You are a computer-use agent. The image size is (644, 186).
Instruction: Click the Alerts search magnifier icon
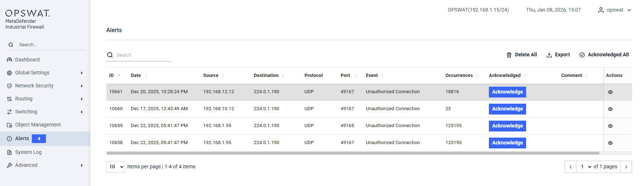click(110, 55)
